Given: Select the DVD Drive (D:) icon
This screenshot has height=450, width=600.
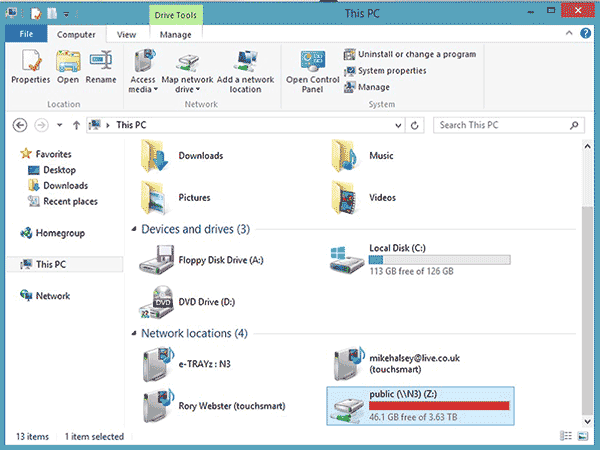Looking at the screenshot, I should coord(160,302).
